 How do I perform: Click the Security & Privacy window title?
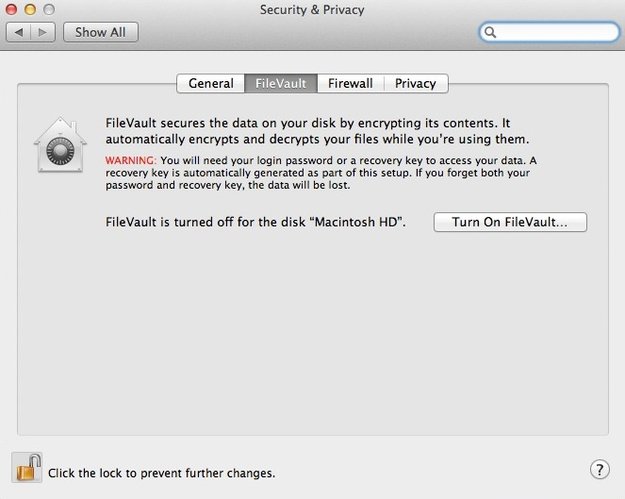tap(312, 10)
